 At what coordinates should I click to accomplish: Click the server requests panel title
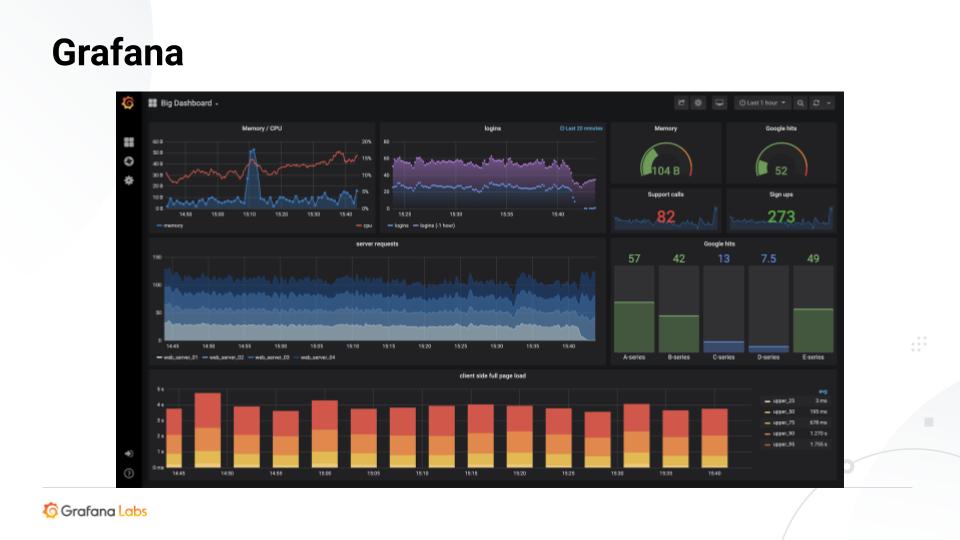coord(377,243)
